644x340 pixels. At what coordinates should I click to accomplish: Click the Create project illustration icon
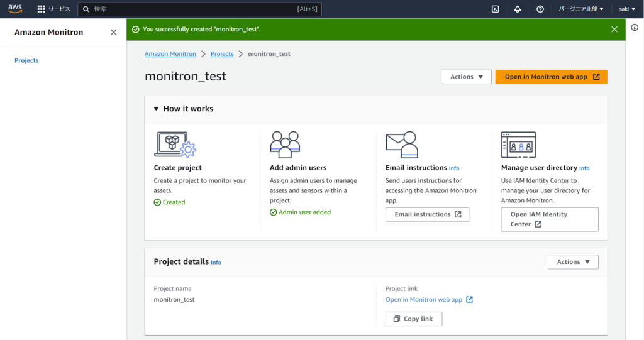pos(175,145)
